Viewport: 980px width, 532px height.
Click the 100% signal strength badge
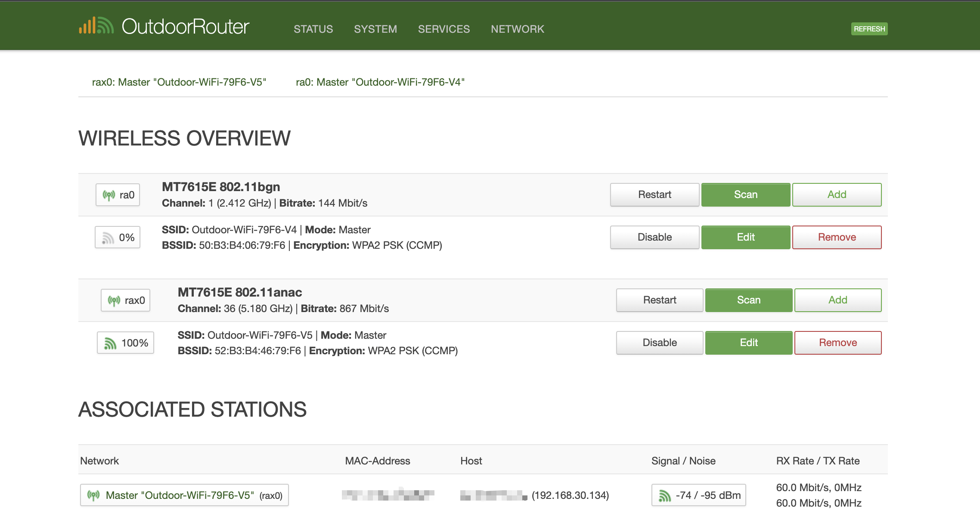125,343
